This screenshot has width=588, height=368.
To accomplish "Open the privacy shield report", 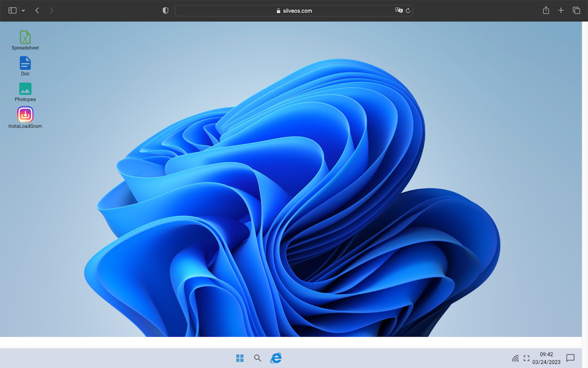I will 166,10.
